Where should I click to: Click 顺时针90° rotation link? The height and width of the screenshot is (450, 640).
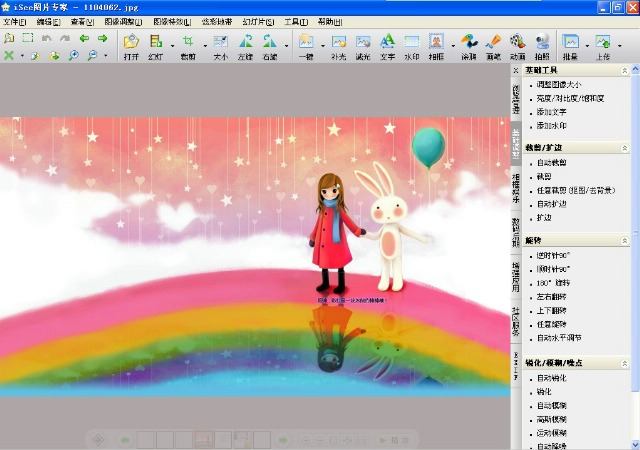[x=553, y=270]
